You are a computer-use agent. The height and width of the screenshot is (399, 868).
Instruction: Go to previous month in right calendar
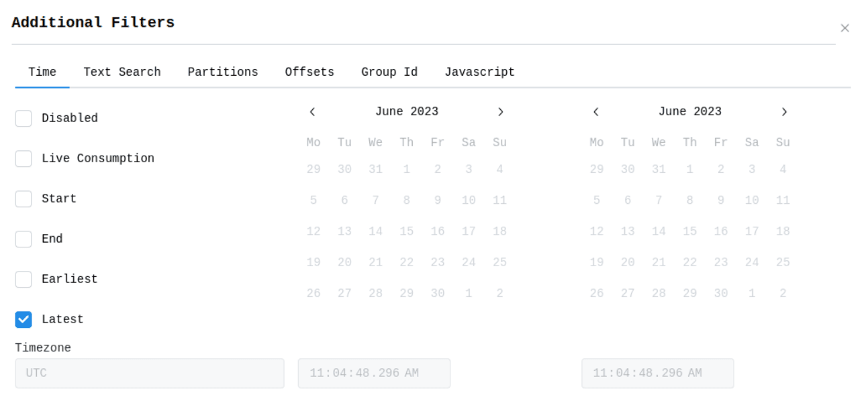pyautogui.click(x=595, y=112)
